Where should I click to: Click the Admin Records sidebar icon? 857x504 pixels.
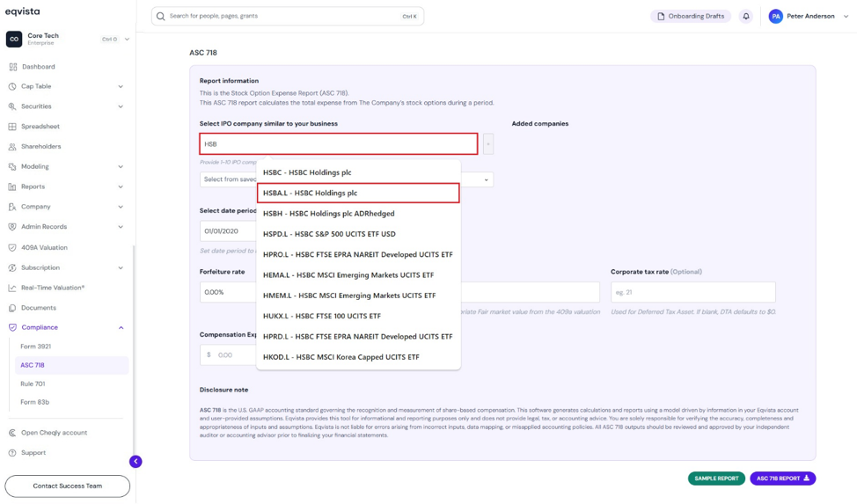[12, 227]
